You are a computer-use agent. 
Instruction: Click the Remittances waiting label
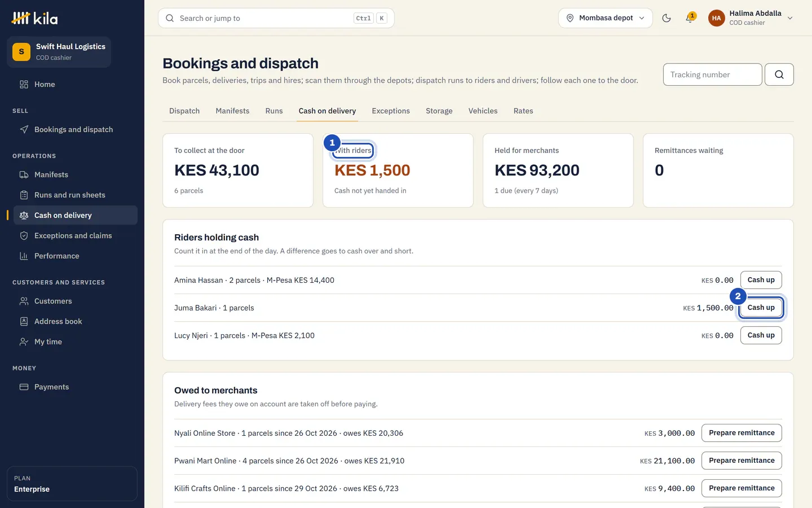[689, 151]
